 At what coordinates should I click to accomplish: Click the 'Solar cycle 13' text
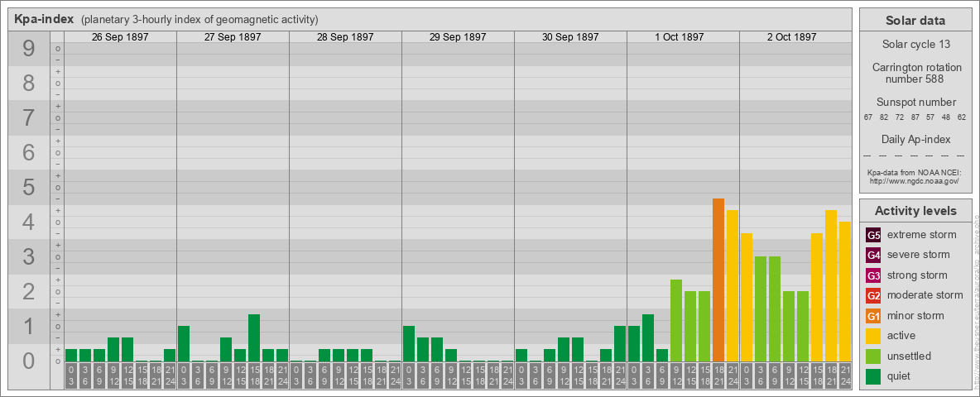click(916, 45)
